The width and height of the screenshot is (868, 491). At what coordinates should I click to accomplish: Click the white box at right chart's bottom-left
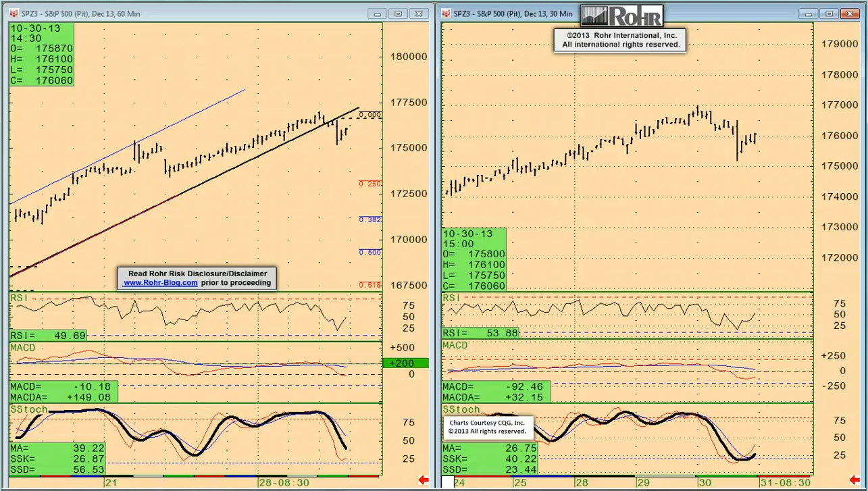[447, 482]
